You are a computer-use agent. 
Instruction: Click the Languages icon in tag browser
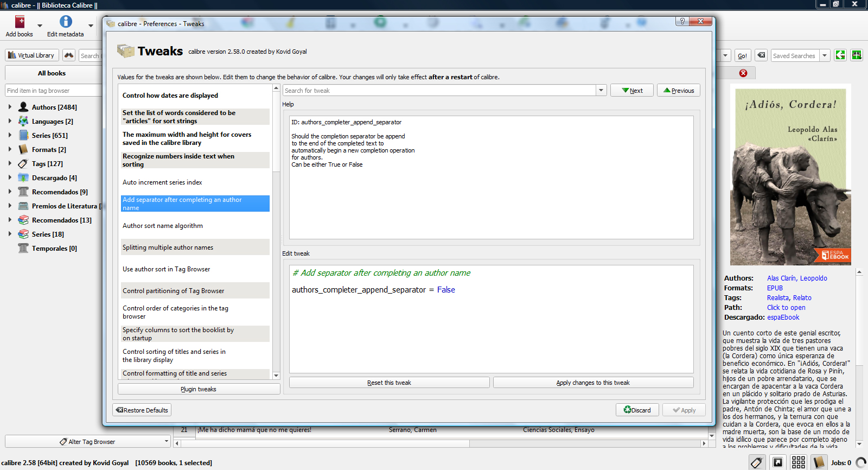tap(23, 121)
